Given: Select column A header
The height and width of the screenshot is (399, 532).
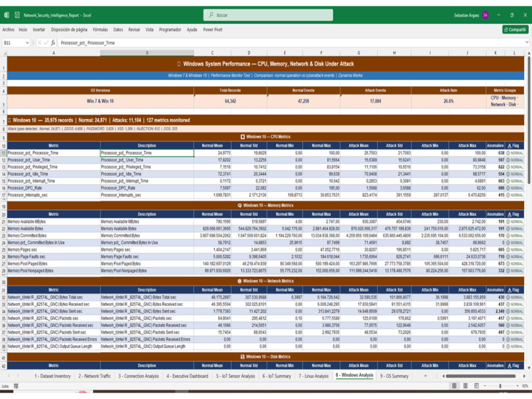Looking at the screenshot, I should coord(54,53).
